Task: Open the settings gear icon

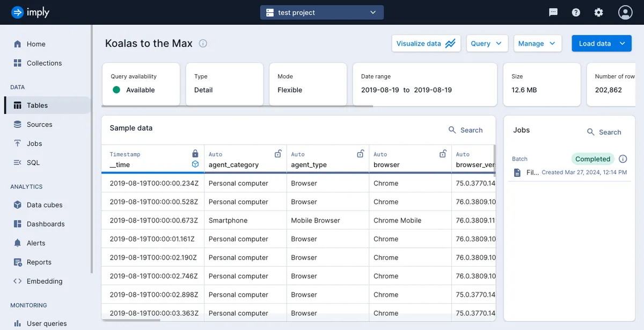Action: point(599,12)
